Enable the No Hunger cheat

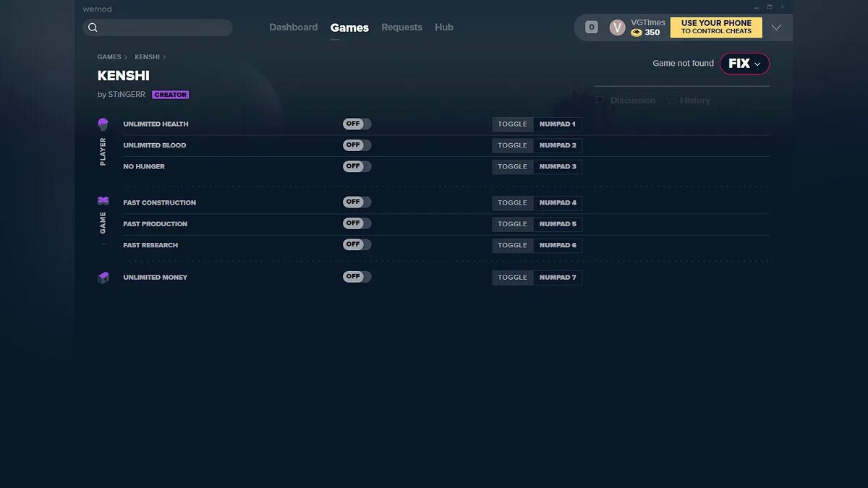[357, 166]
